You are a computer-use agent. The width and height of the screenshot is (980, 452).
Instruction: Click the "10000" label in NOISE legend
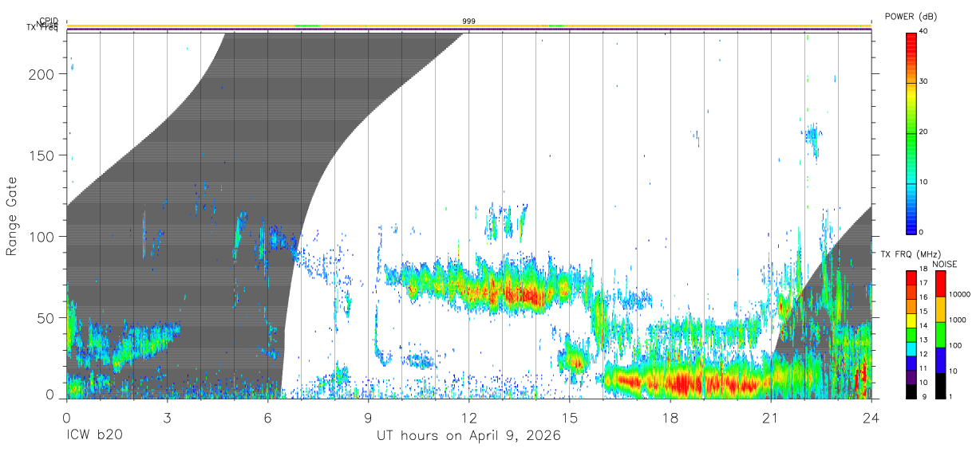point(958,295)
